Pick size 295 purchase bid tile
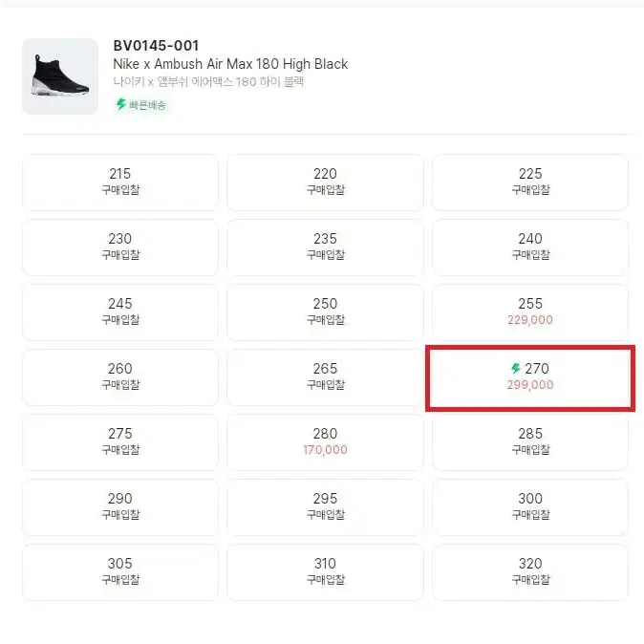644x644 pixels. [325, 506]
